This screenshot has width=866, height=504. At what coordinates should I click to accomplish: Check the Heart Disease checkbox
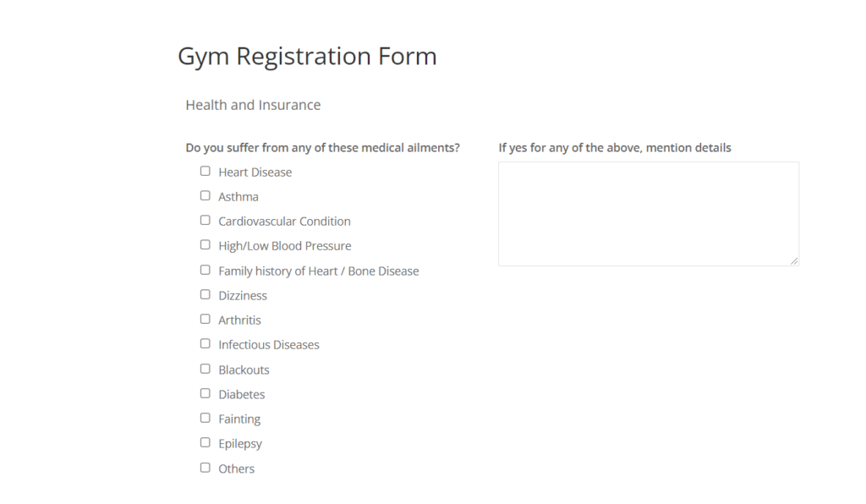point(205,170)
